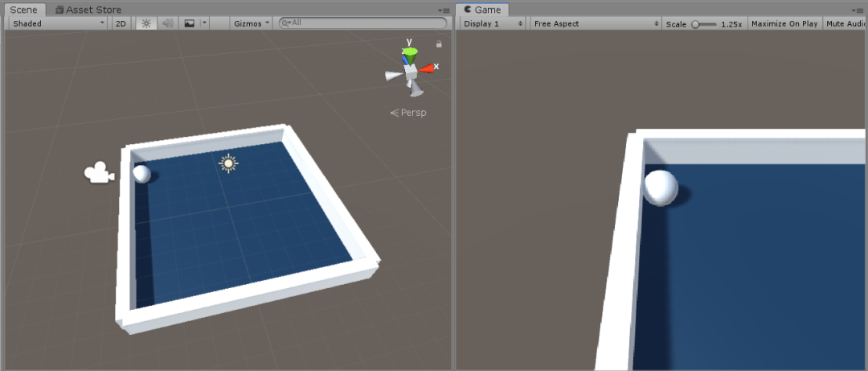The image size is (868, 371).
Task: Click the bottom gray gizmo cone
Action: [x=416, y=89]
